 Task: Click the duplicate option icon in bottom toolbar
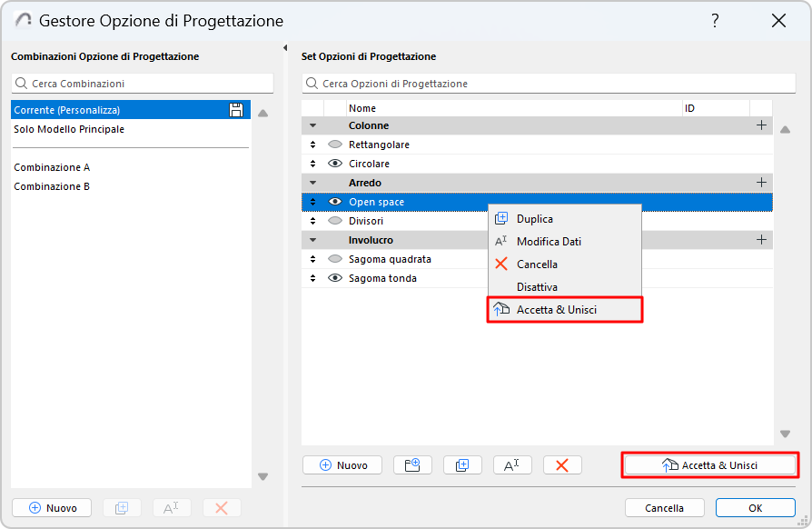462,464
